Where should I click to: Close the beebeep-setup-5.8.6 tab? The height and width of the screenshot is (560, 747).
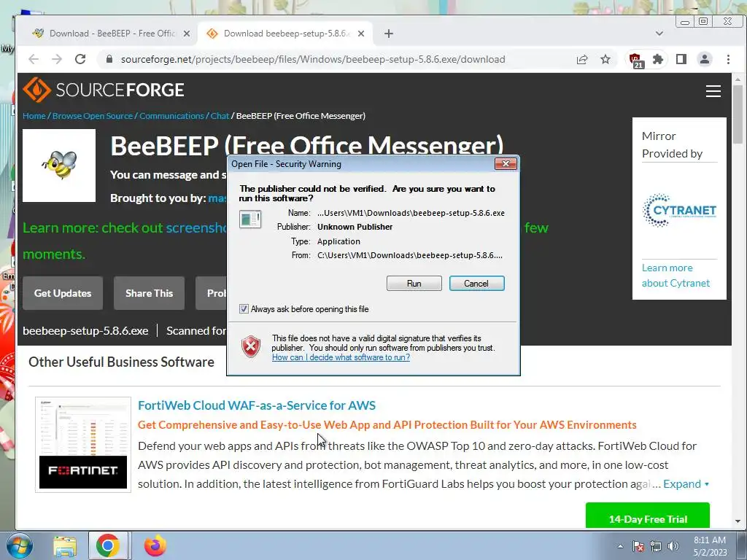(361, 34)
